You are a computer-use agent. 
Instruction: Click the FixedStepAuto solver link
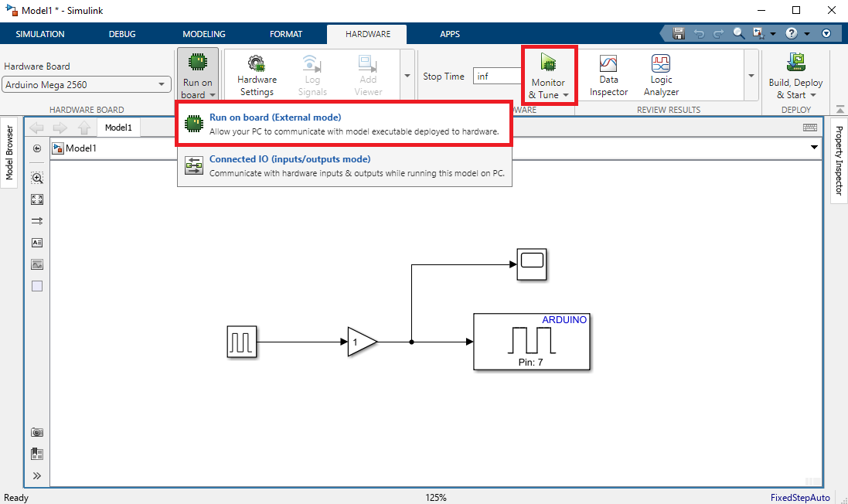coord(799,498)
